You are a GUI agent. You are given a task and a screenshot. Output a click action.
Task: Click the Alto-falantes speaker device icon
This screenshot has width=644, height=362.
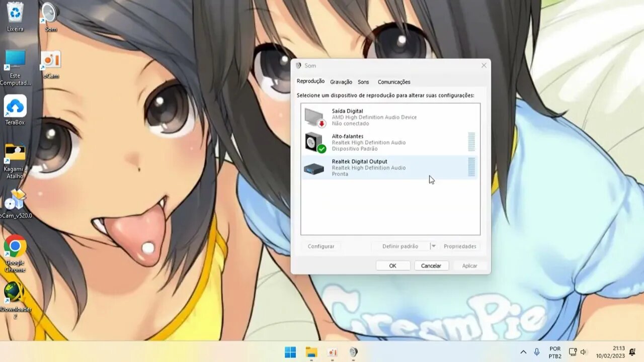click(315, 142)
